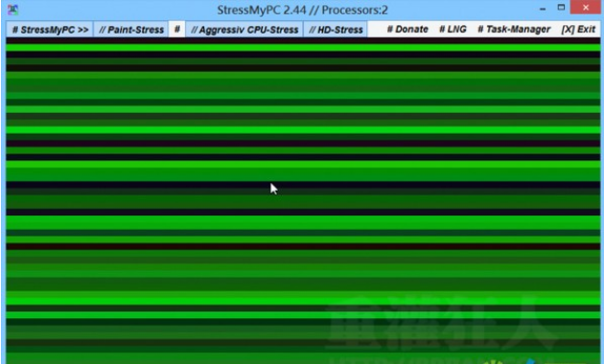Click the small # button after Paint-Stress
The height and width of the screenshot is (364, 604).
(x=176, y=30)
